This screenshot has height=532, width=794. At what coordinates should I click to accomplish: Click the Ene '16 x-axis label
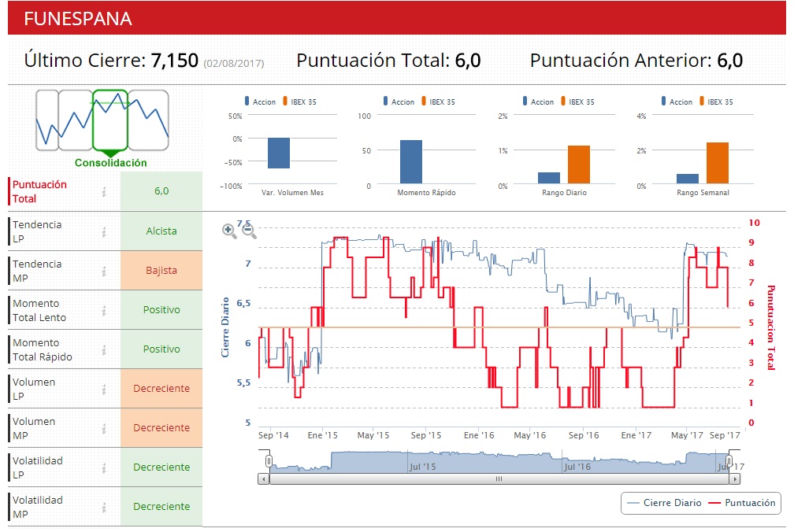click(479, 435)
